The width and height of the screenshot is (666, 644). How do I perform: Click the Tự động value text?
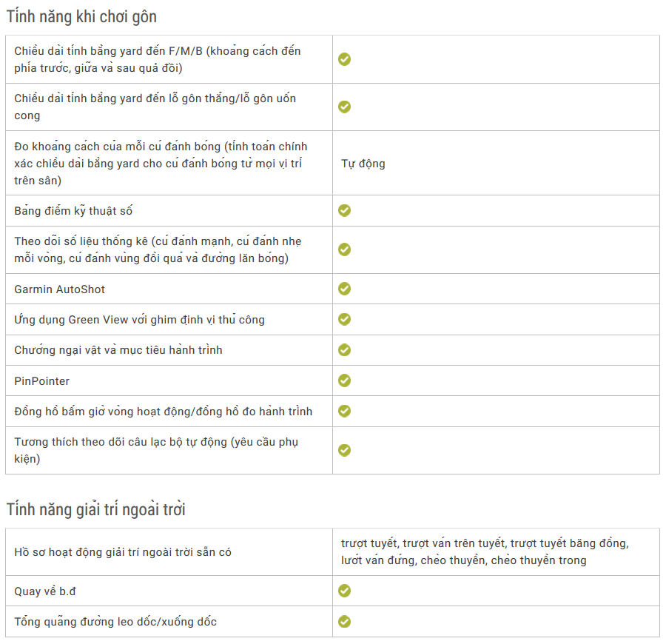[x=363, y=163]
